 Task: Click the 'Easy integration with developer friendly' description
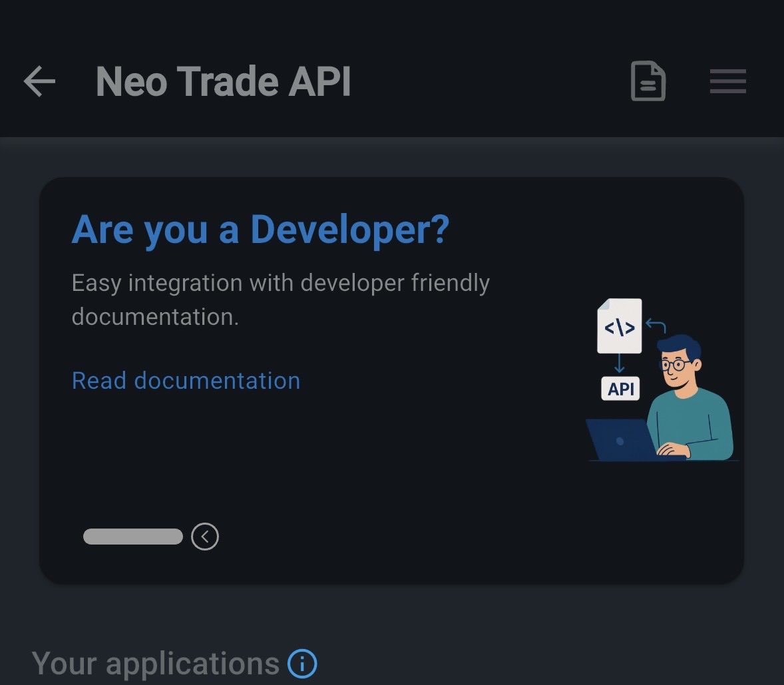[280, 300]
